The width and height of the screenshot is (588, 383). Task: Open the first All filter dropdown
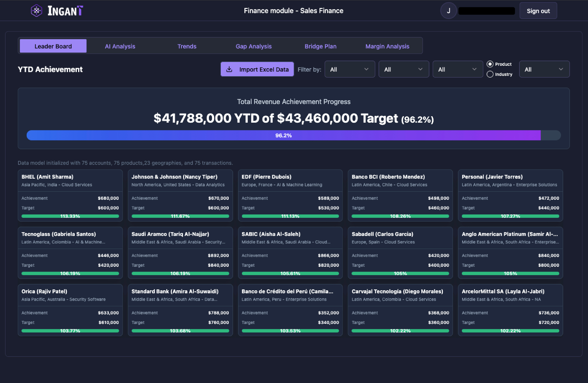pyautogui.click(x=350, y=69)
